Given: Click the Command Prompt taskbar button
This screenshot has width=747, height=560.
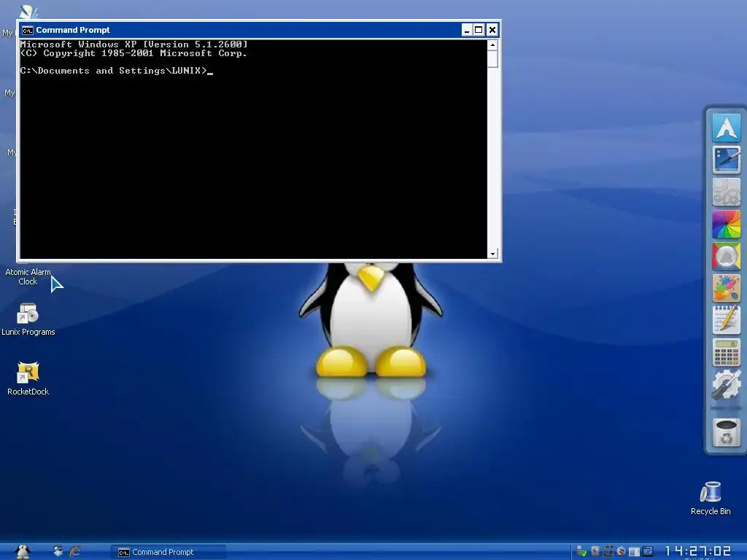Looking at the screenshot, I should [169, 552].
